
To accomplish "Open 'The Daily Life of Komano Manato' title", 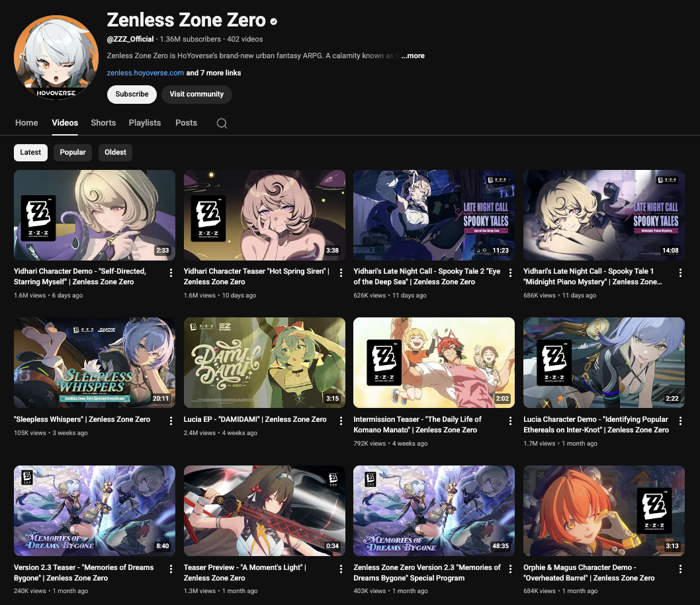I will pyautogui.click(x=417, y=424).
